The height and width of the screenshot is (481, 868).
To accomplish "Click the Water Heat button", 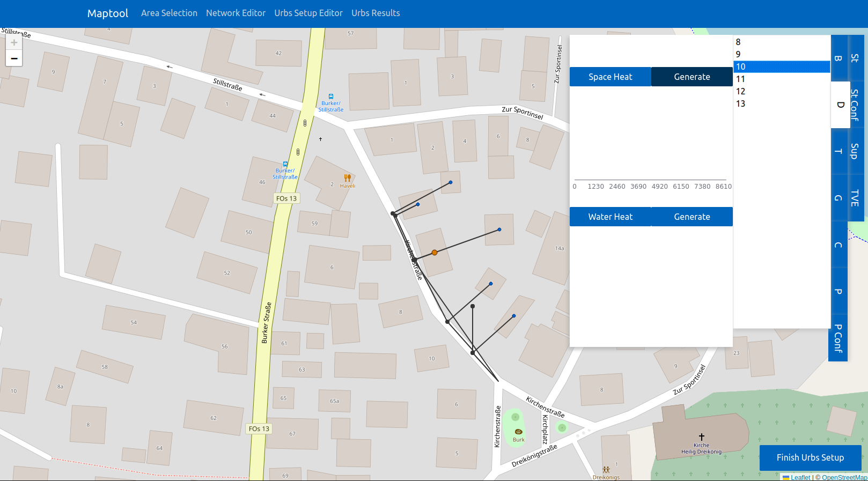I will 610,217.
